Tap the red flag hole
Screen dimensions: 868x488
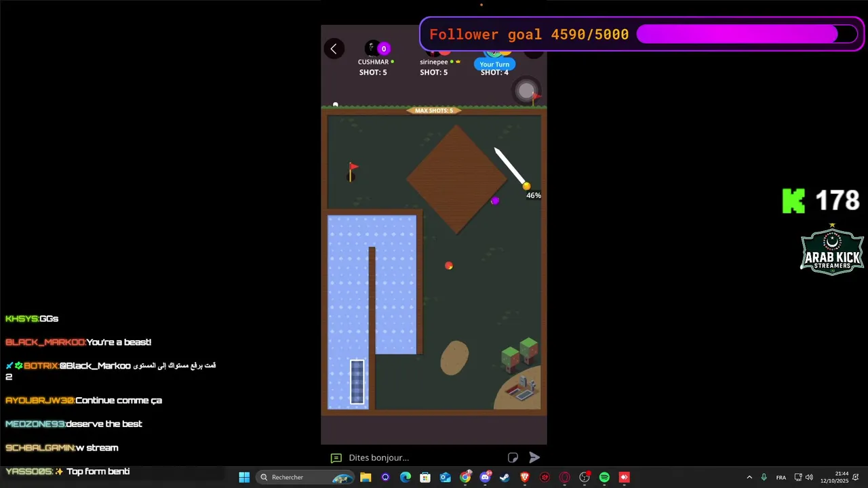pos(353,172)
